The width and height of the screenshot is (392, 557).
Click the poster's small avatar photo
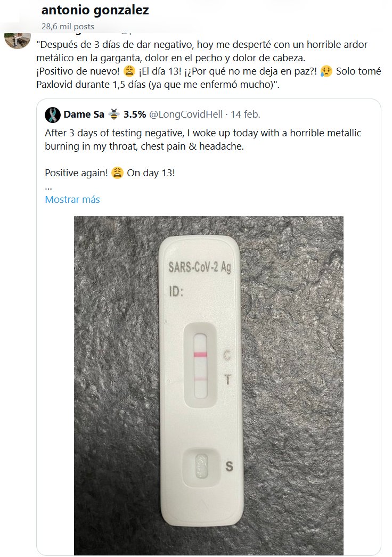18,40
